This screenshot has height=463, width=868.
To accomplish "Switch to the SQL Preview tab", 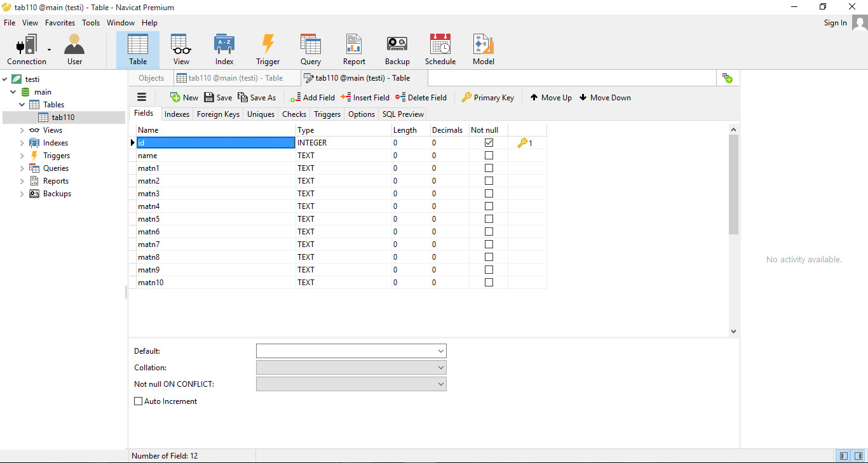I will (x=403, y=114).
